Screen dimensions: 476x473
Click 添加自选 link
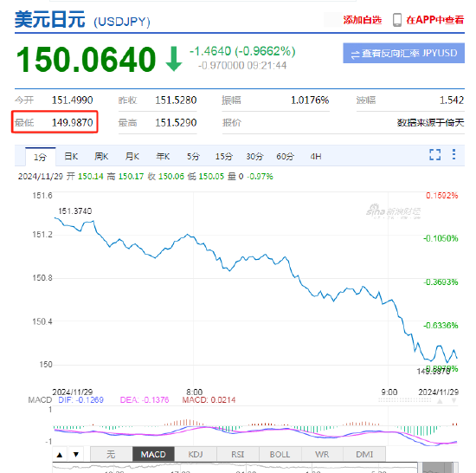pyautogui.click(x=362, y=20)
